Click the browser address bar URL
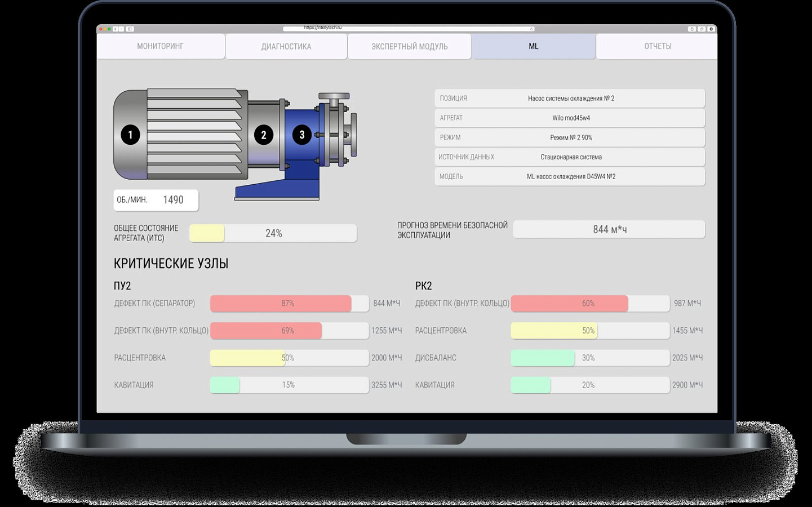Screen dimensions: 812x507 323,28
